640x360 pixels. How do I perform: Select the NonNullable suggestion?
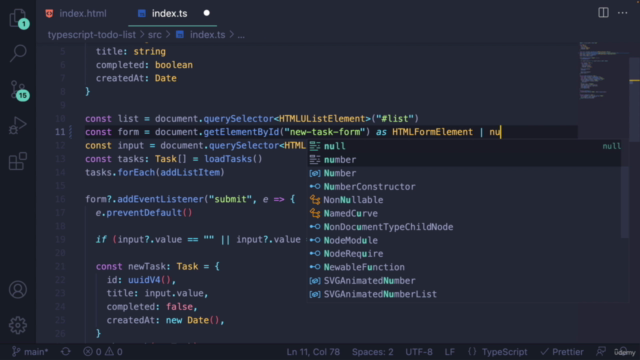click(464, 200)
